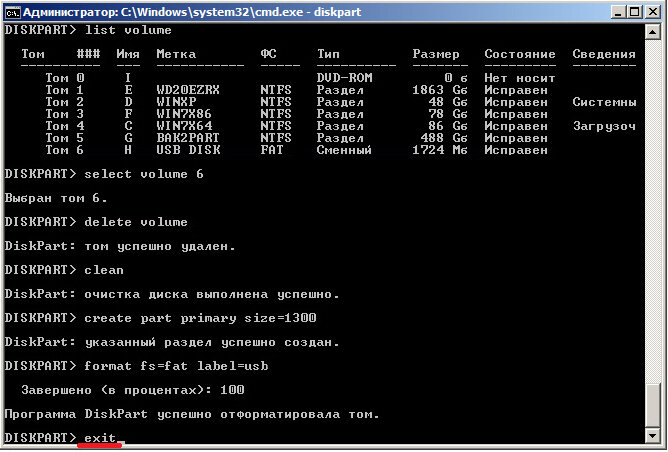Click the 'format fs=fat label=usb' command
This screenshot has height=452, width=668.
pos(176,366)
